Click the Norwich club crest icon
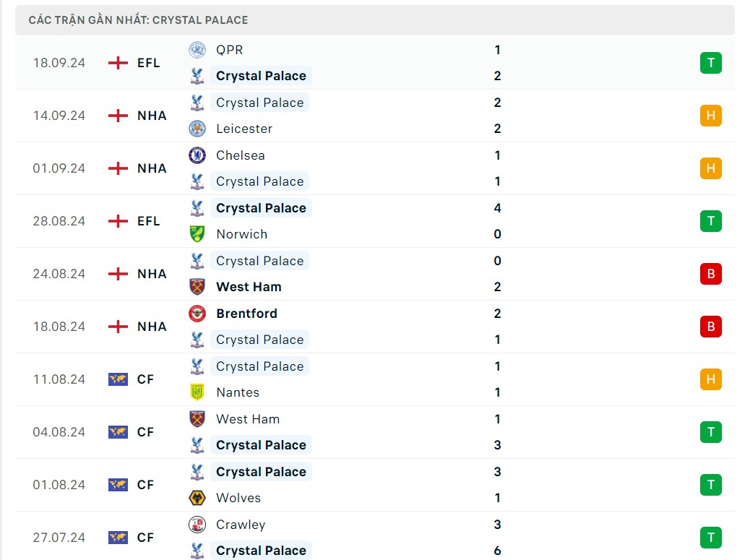This screenshot has width=745, height=560. tap(197, 234)
